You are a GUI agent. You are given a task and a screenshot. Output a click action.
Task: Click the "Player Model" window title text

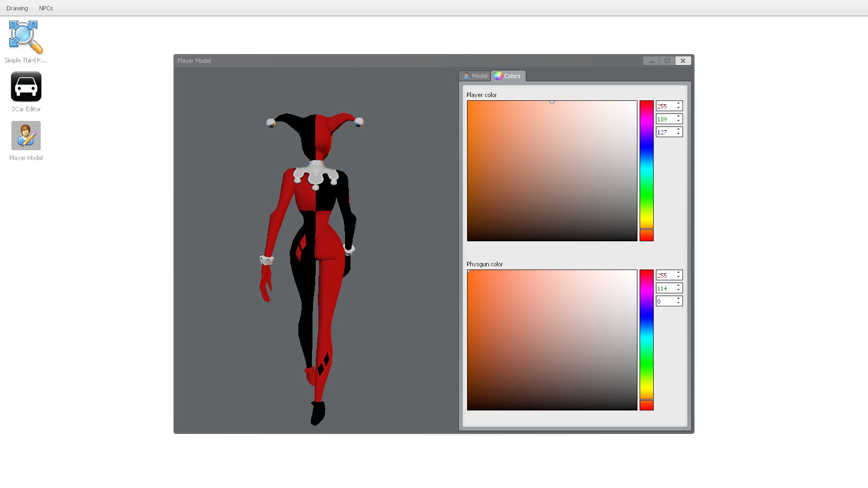(x=194, y=61)
